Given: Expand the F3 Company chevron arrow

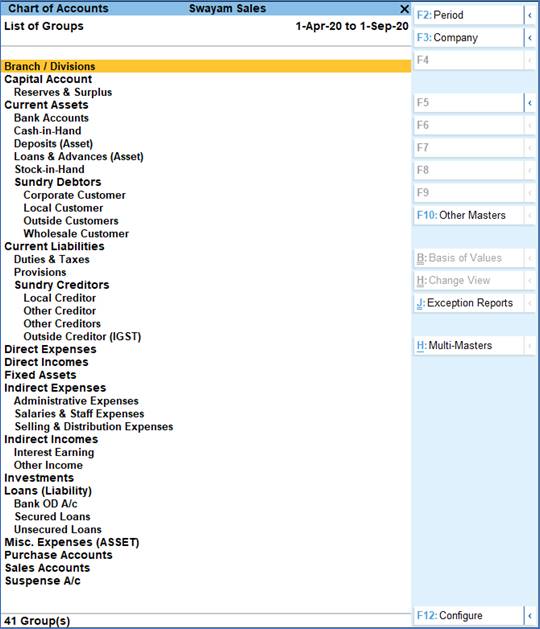Looking at the screenshot, I should (x=530, y=38).
